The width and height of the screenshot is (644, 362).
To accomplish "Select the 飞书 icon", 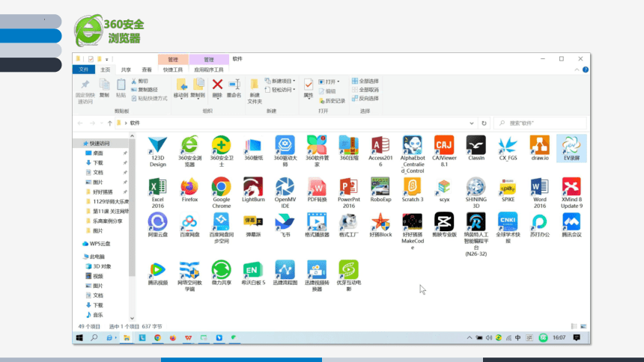I will tap(285, 225).
